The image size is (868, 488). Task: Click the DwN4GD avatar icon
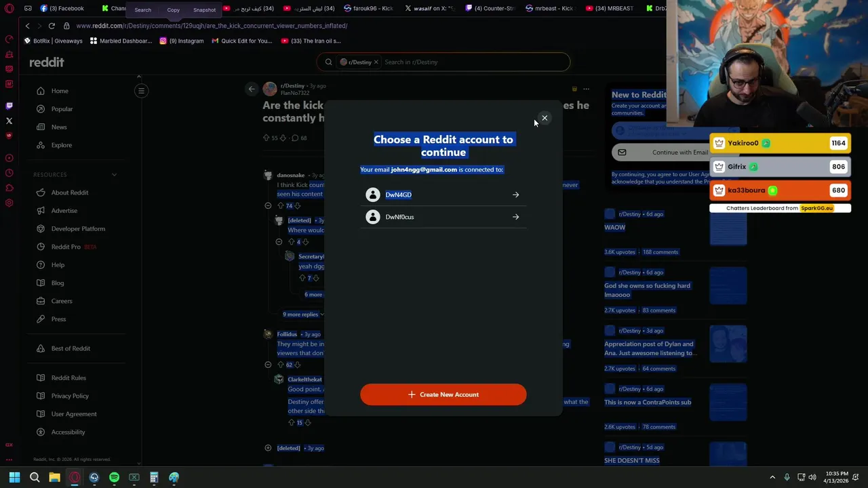372,195
